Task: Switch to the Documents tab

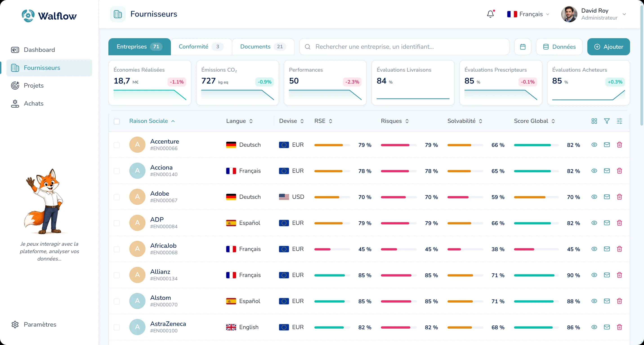Action: pos(263,47)
